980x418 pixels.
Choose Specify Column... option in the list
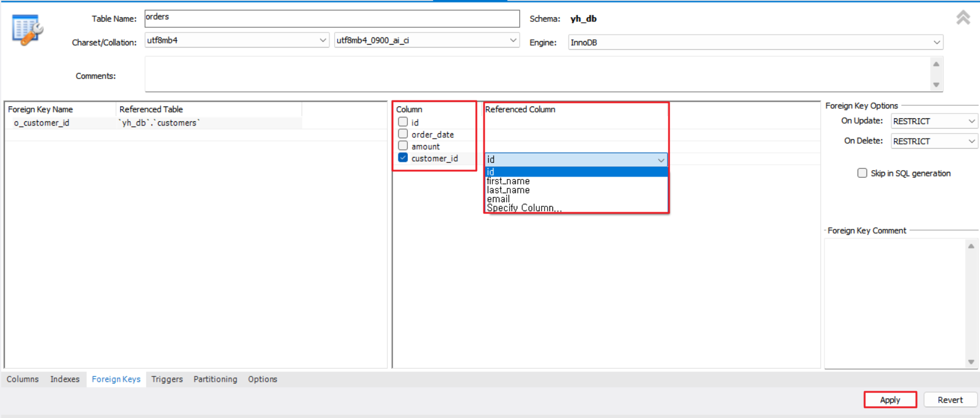(x=576, y=208)
